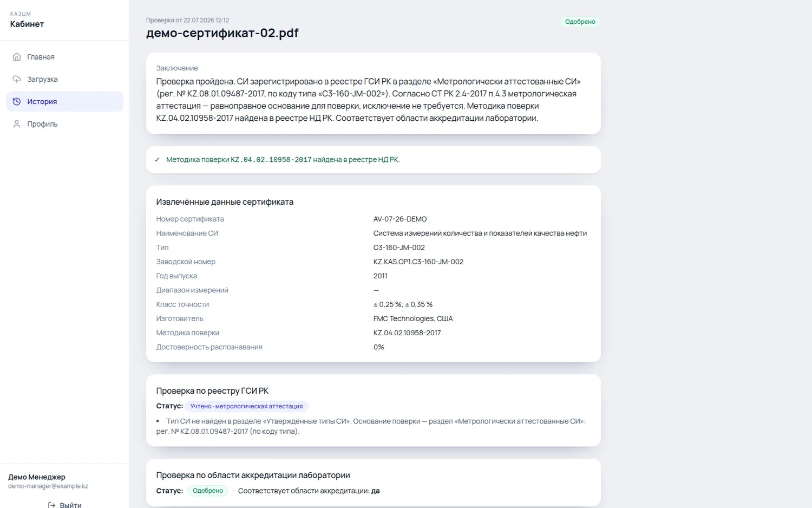Click the Тип value СЗ-160-JM-002

(399, 248)
